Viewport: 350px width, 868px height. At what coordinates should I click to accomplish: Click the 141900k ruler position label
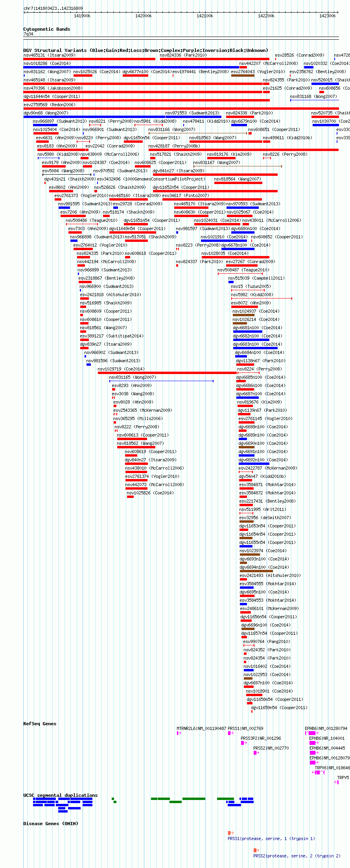[82, 16]
